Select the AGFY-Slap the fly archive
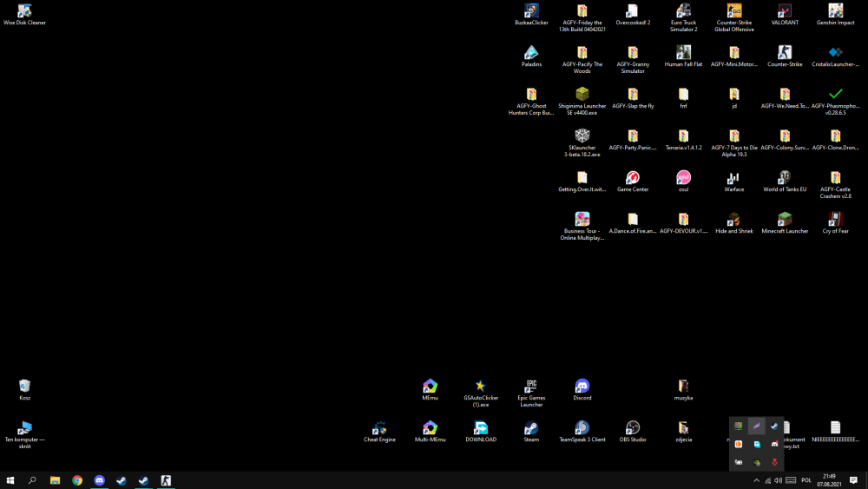 (633, 97)
